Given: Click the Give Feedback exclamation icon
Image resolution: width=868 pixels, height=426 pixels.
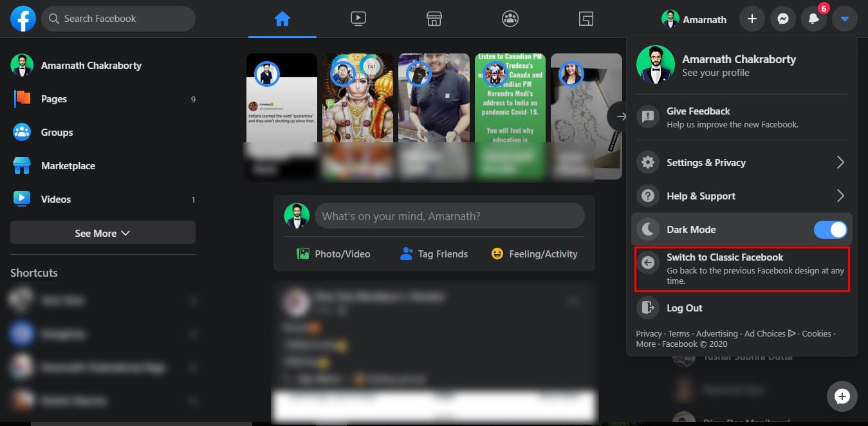Looking at the screenshot, I should [648, 117].
